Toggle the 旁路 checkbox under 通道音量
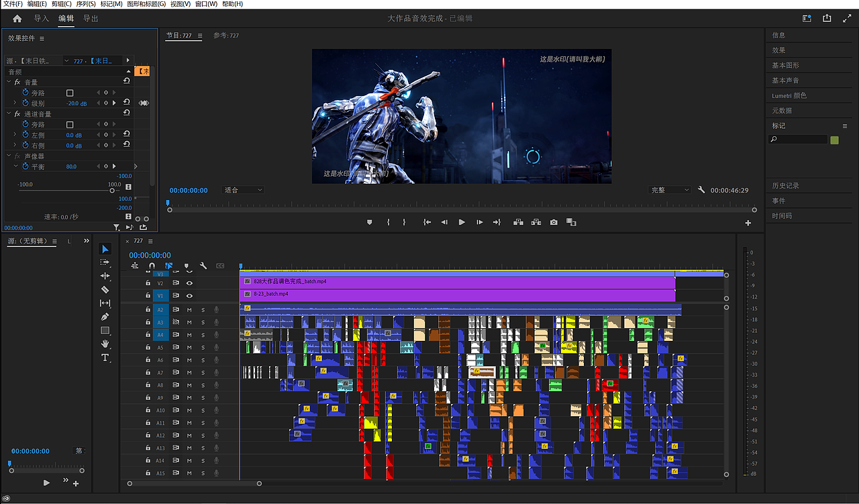The width and height of the screenshot is (859, 504). (70, 124)
